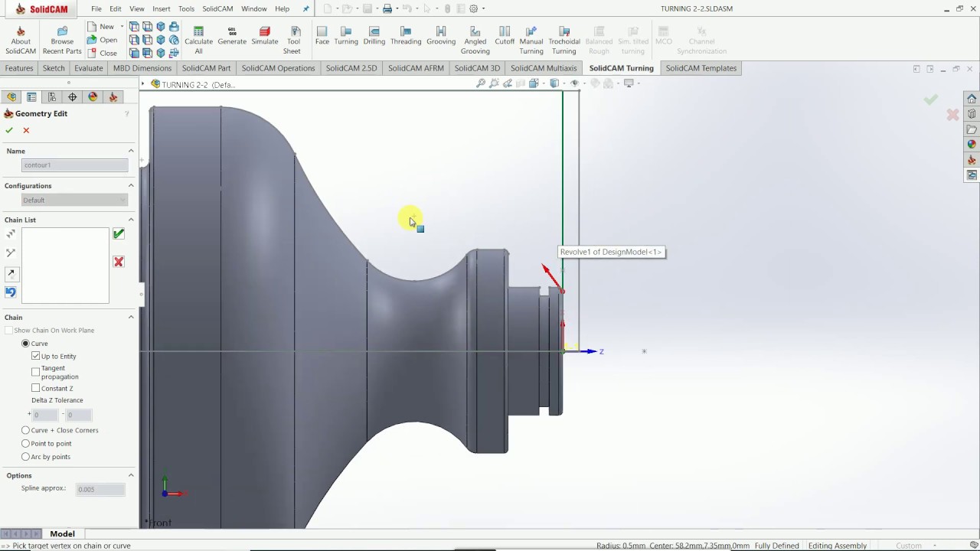Add a Turning operation

click(x=346, y=36)
